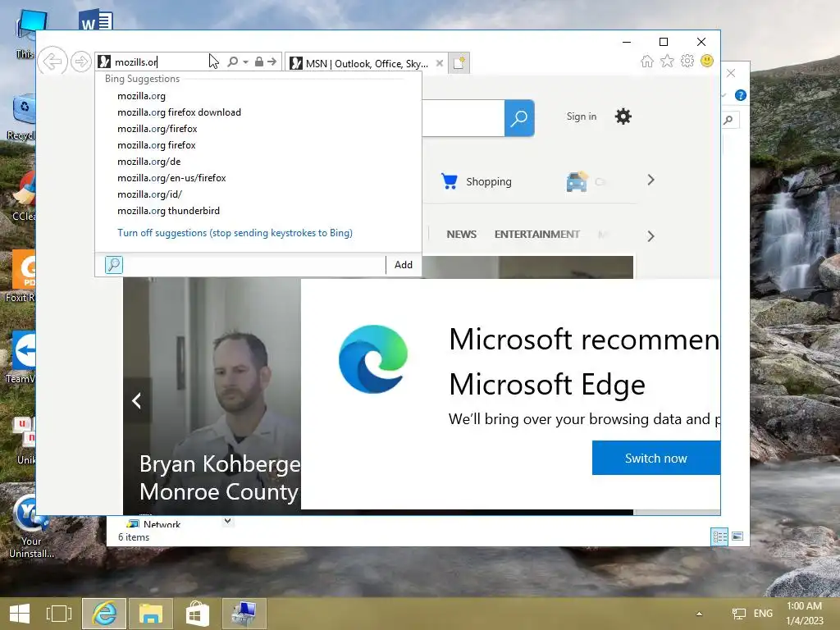Viewport: 840px width, 630px height.
Task: Click the security lock icon in address bar
Action: pos(258,62)
